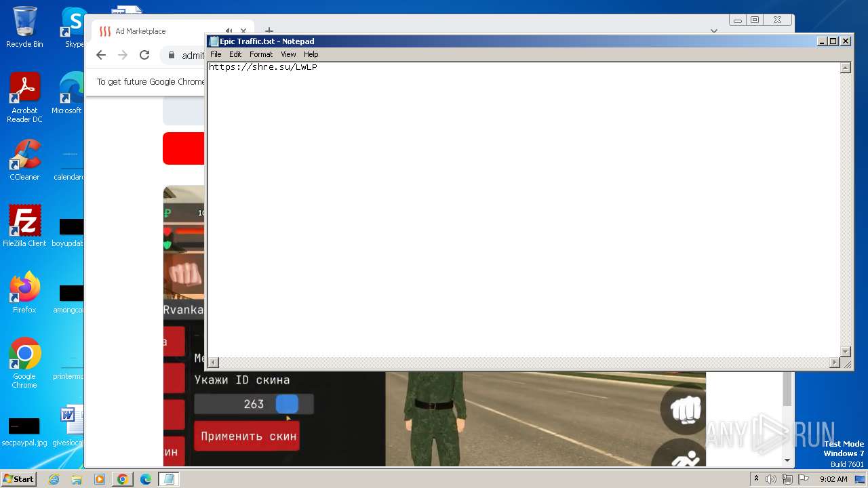Click the skin ID value 263 field
The height and width of the screenshot is (488, 868).
254,404
